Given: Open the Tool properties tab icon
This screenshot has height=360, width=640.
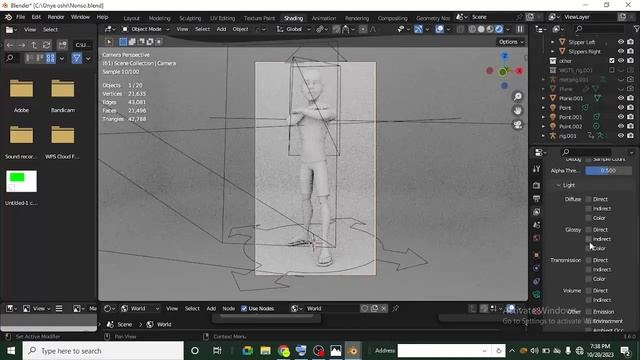Looking at the screenshot, I should tap(537, 169).
